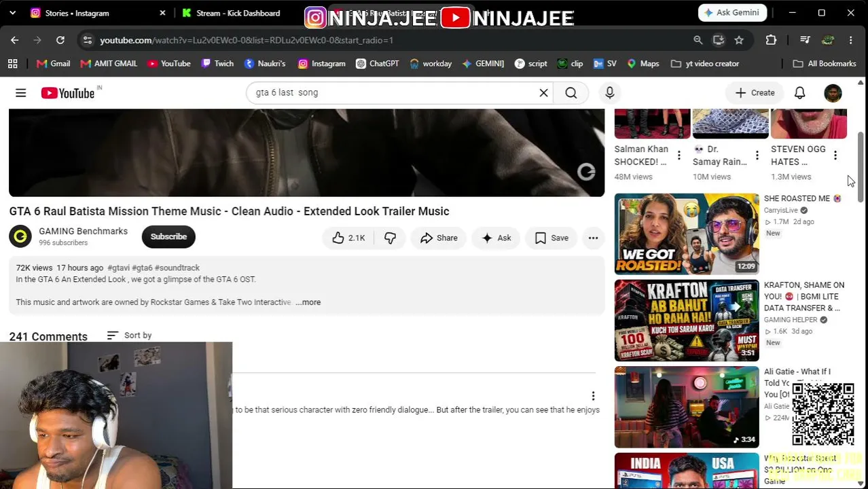This screenshot has width=868, height=489.
Task: Click the #gtavi hashtag
Action: 118,268
